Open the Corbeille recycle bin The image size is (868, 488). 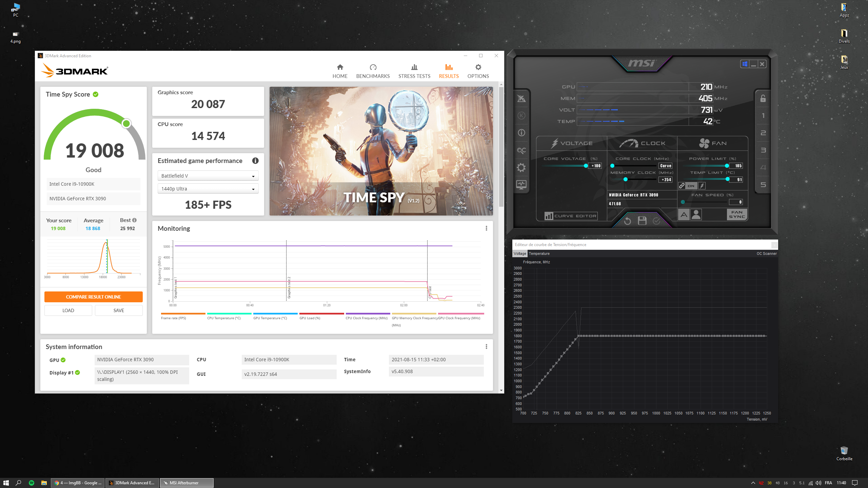click(844, 453)
